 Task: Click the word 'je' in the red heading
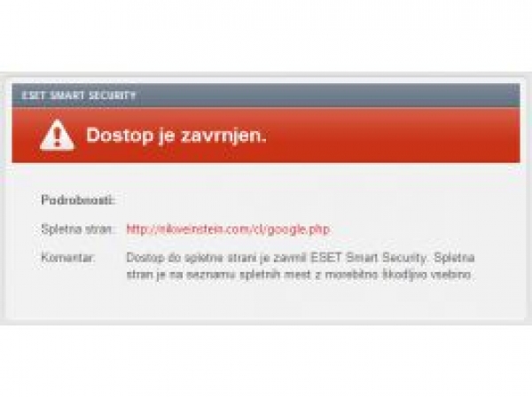click(167, 136)
